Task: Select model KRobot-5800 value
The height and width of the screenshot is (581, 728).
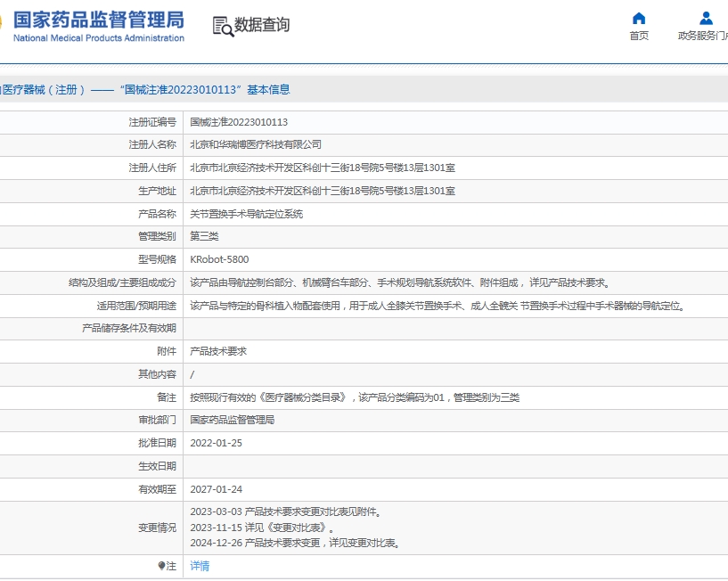Action: click(x=219, y=259)
